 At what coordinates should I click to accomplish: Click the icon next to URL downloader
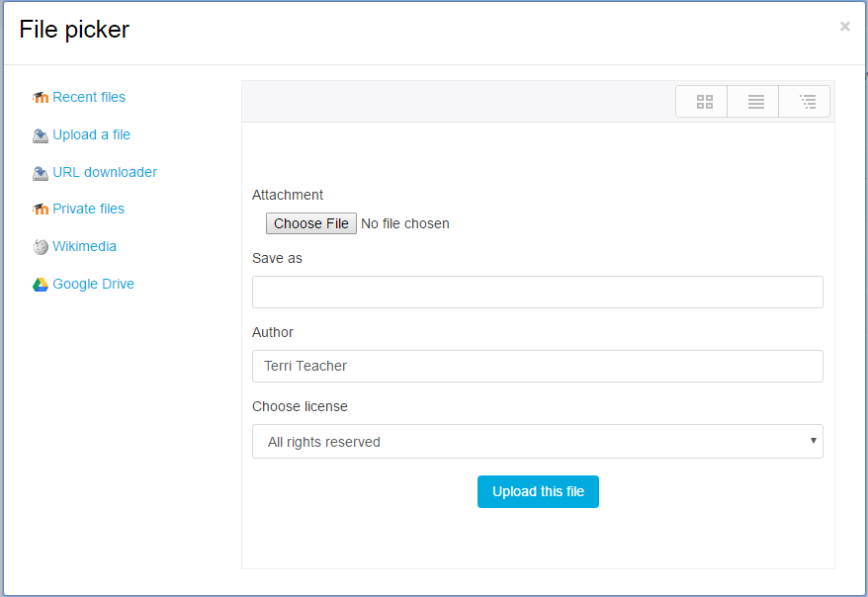click(40, 173)
